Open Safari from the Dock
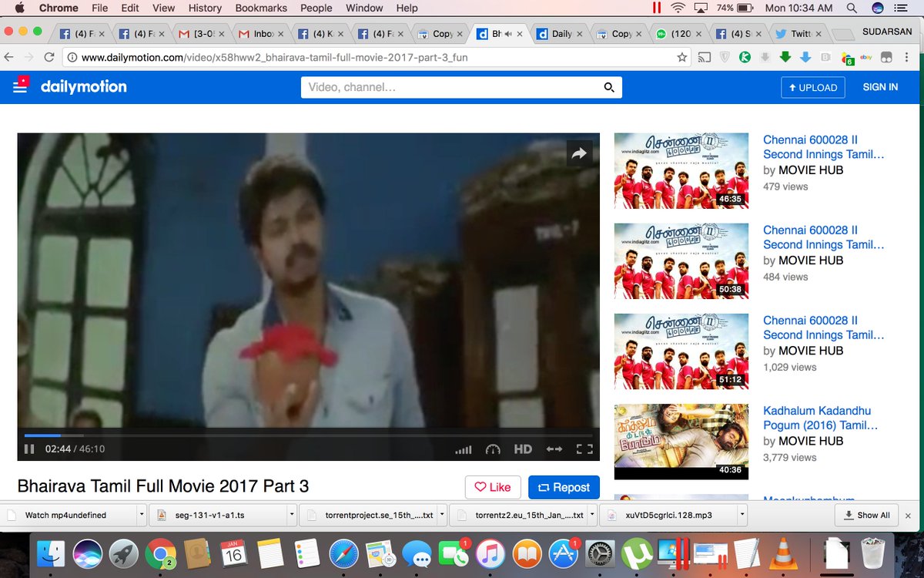 pyautogui.click(x=343, y=553)
